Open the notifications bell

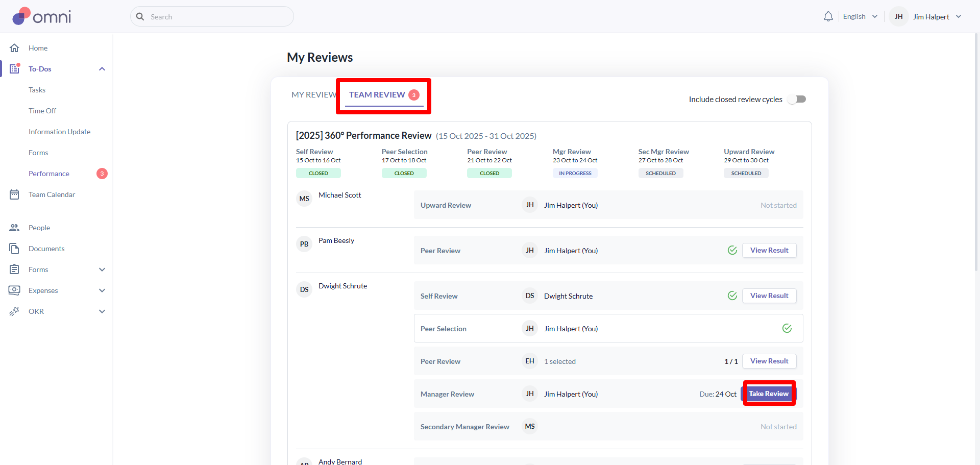pos(828,17)
